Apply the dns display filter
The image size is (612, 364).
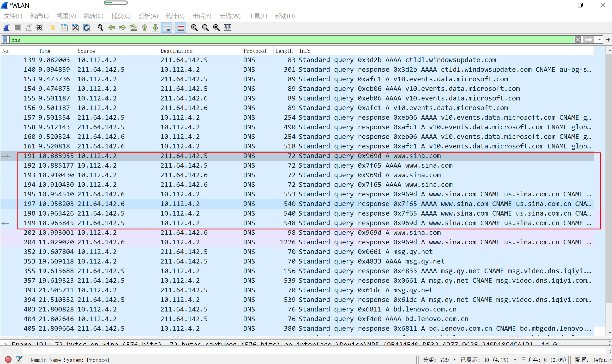589,40
